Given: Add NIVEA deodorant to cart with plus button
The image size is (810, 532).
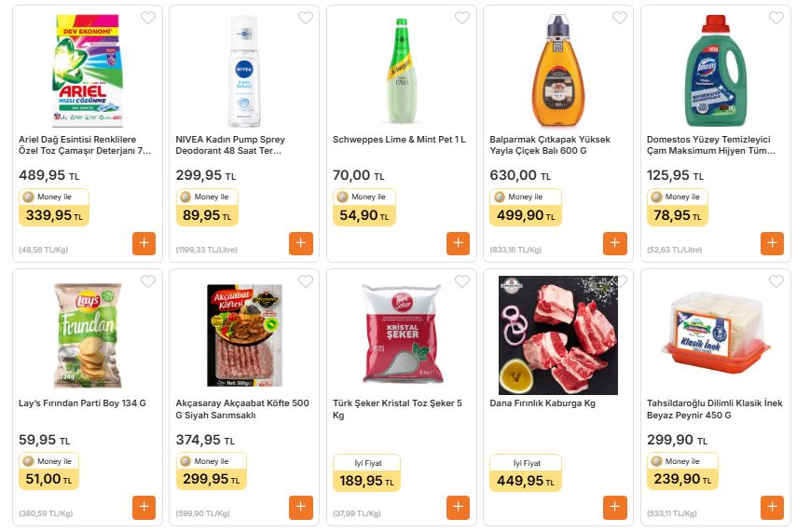Looking at the screenshot, I should (x=300, y=243).
